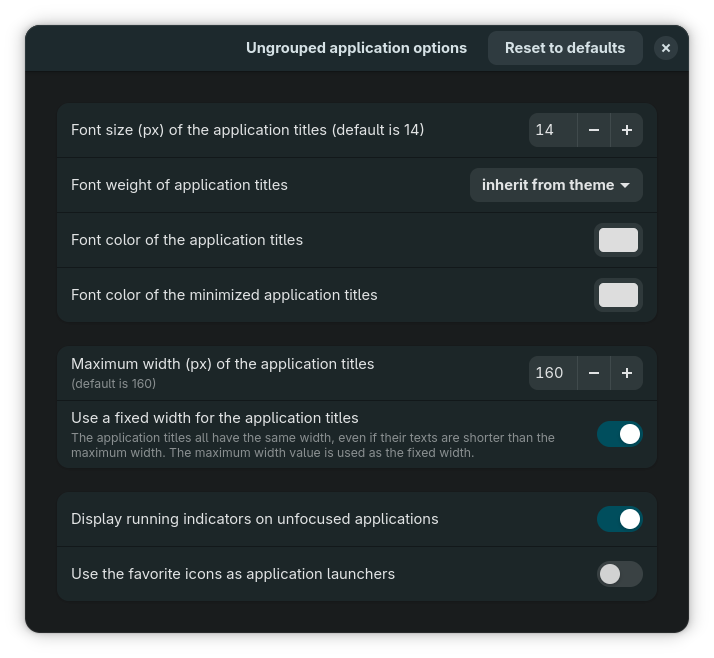Image resolution: width=714 pixels, height=658 pixels.
Task: Click plus to raise maximum title width
Action: (x=627, y=373)
